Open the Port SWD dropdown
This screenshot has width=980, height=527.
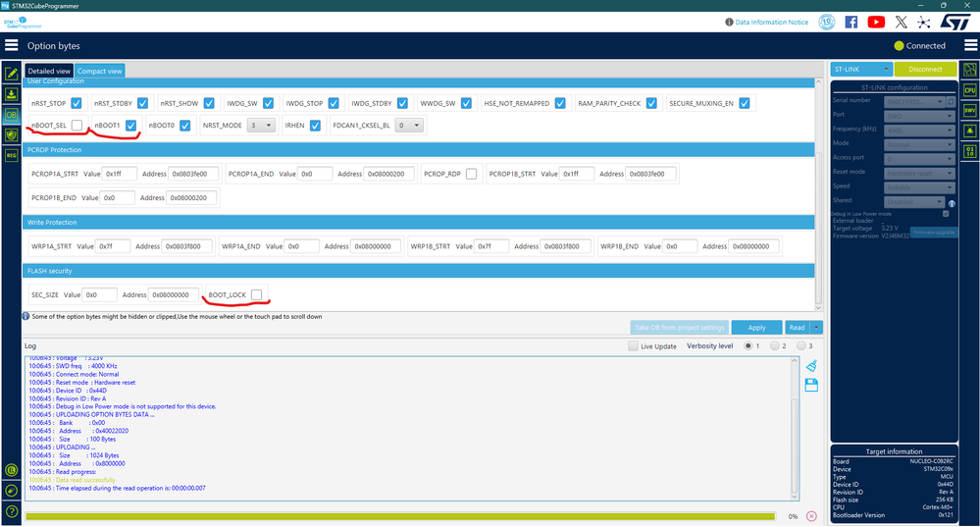tap(920, 116)
